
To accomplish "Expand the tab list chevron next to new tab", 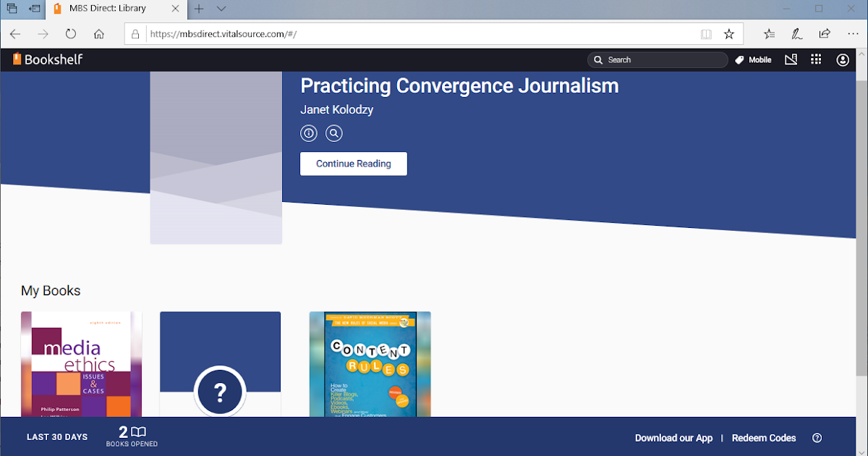I will (x=221, y=9).
